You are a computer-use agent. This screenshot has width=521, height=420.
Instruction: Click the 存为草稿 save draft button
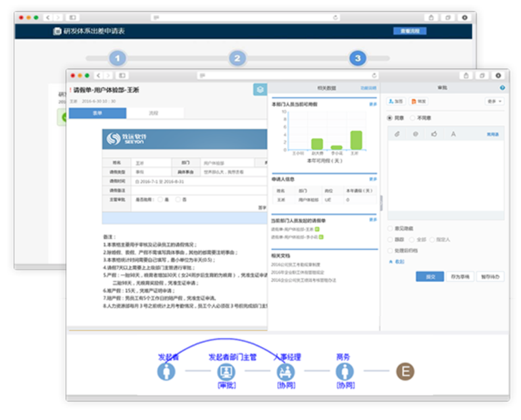[x=459, y=277]
